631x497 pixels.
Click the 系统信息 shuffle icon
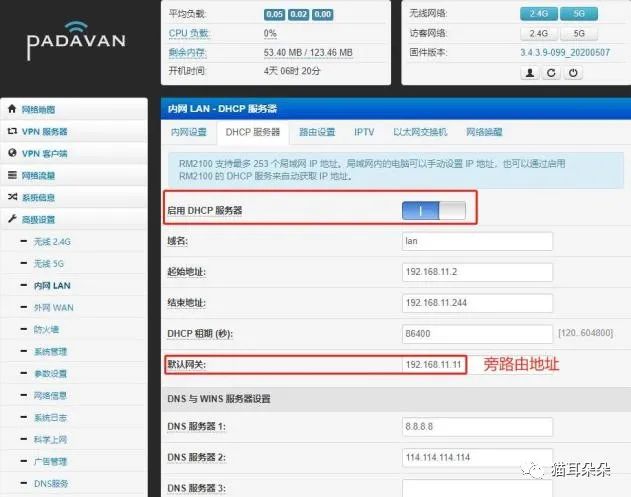point(12,197)
